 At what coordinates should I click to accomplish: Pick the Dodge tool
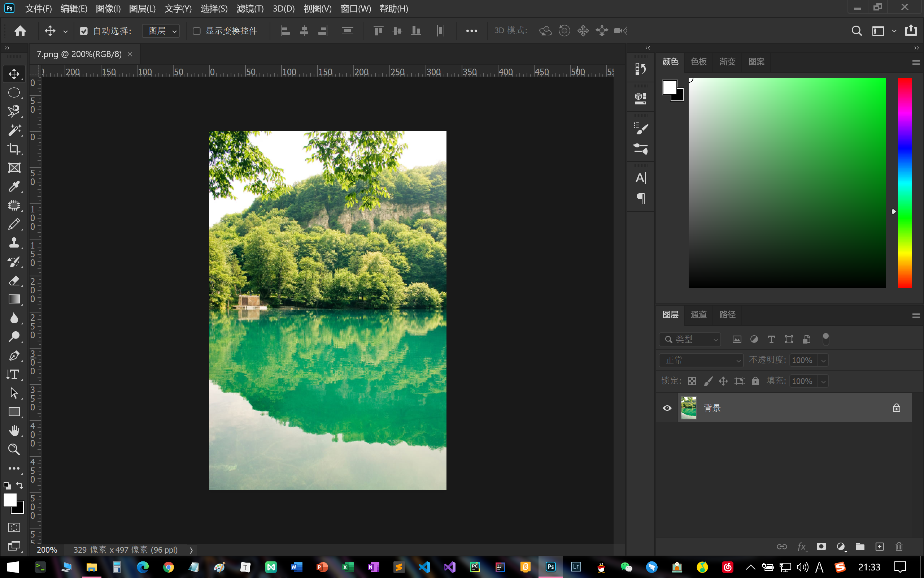(14, 337)
